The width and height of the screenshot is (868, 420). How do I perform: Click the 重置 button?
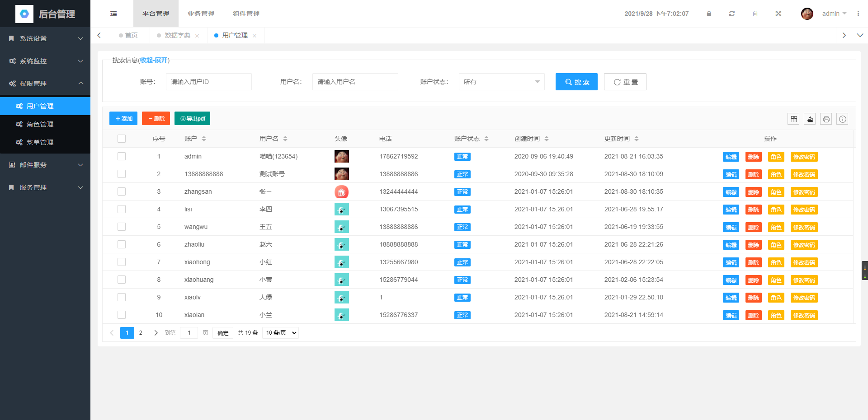[625, 82]
